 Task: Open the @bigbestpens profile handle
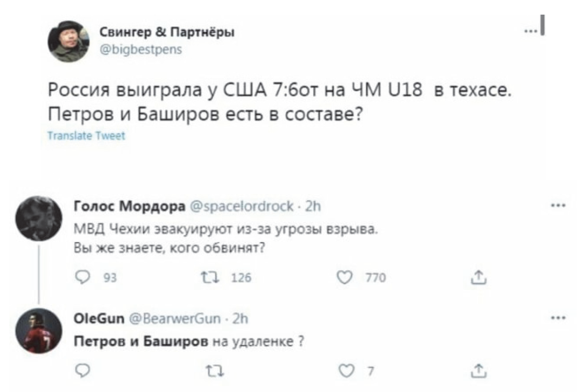click(140, 49)
